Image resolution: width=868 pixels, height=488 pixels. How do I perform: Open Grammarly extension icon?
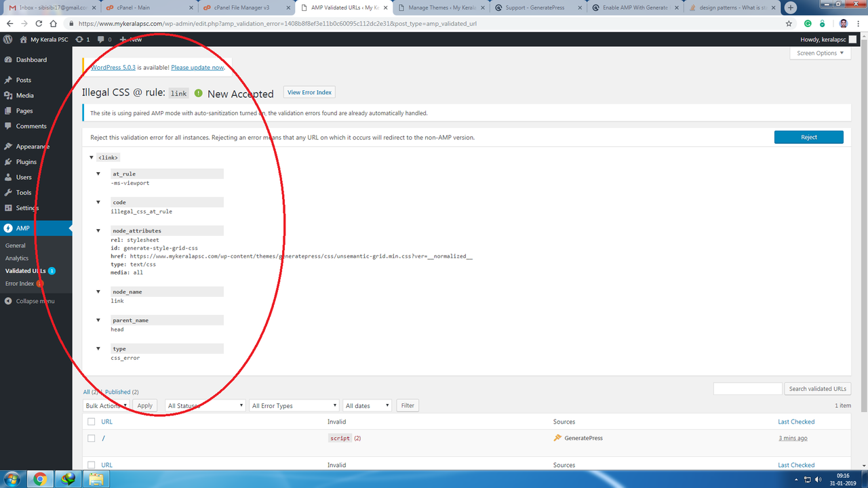[x=809, y=23]
